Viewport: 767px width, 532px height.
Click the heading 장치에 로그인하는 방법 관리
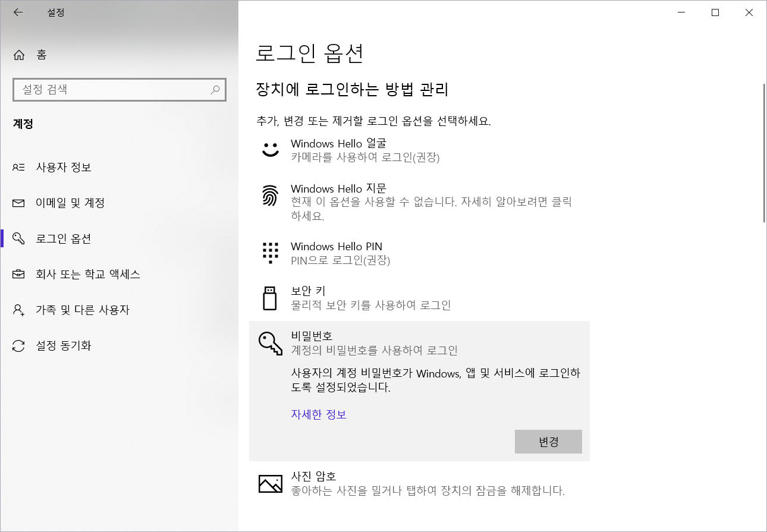pos(352,90)
